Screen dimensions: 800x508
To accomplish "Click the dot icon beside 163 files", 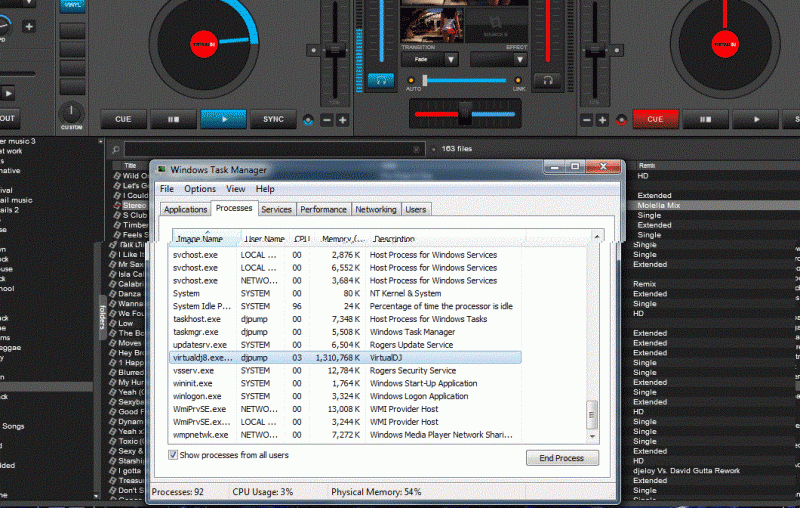I will [x=434, y=149].
